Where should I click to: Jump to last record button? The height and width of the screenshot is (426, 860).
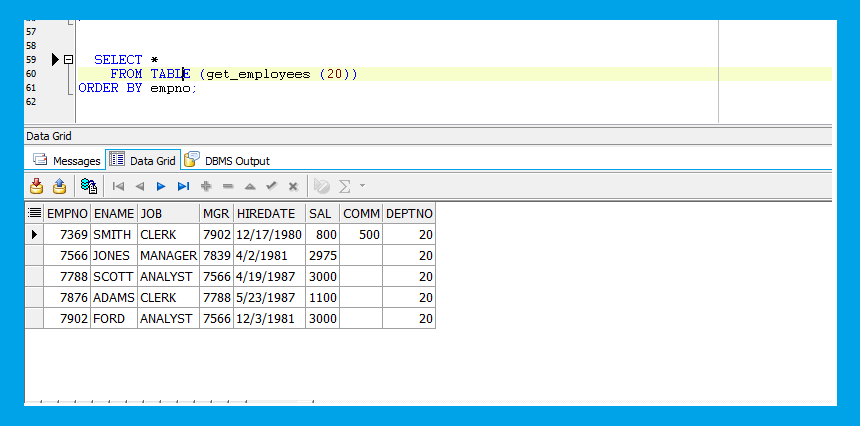pos(183,186)
